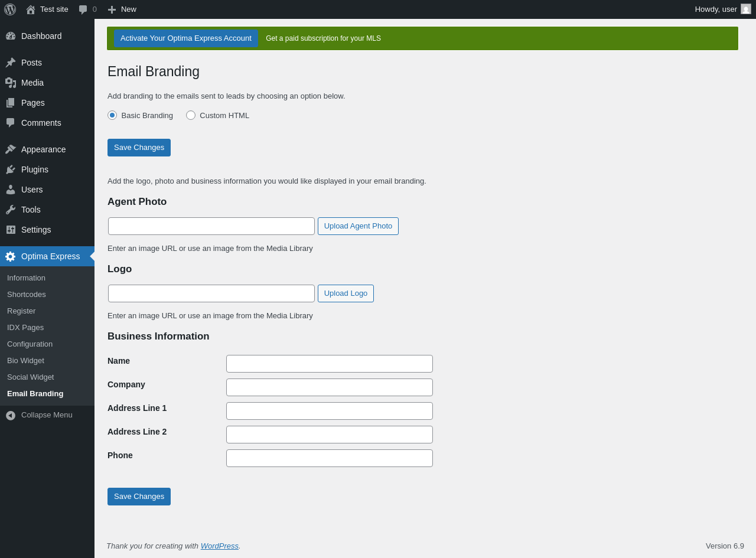756x558 pixels.
Task: Follow the WordPress footer link
Action: click(x=220, y=546)
